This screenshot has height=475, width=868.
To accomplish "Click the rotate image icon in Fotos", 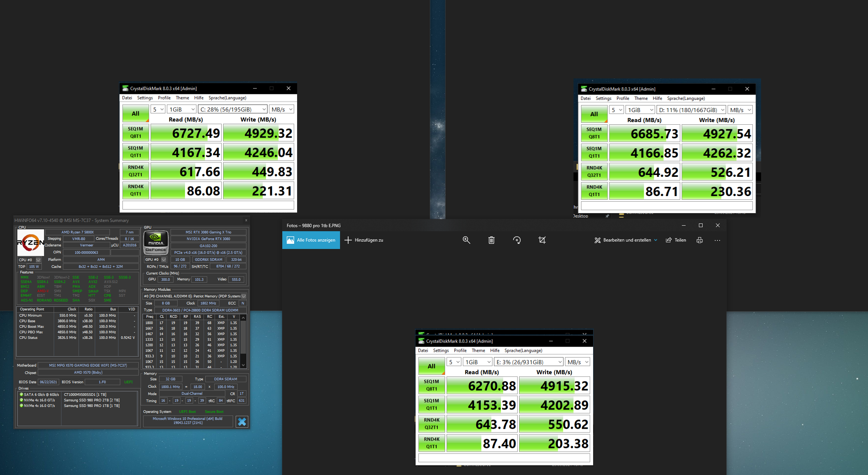I will tap(517, 240).
